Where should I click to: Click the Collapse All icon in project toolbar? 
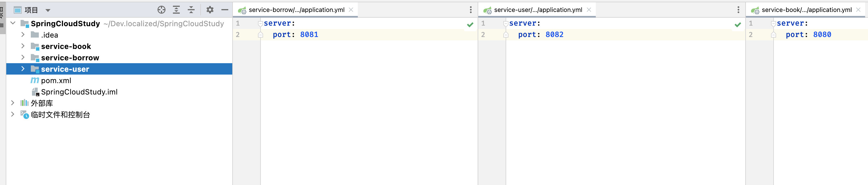click(191, 10)
